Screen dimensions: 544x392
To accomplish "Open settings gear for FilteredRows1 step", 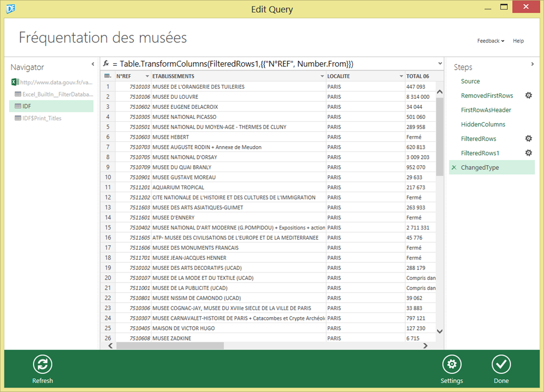I will click(x=529, y=153).
